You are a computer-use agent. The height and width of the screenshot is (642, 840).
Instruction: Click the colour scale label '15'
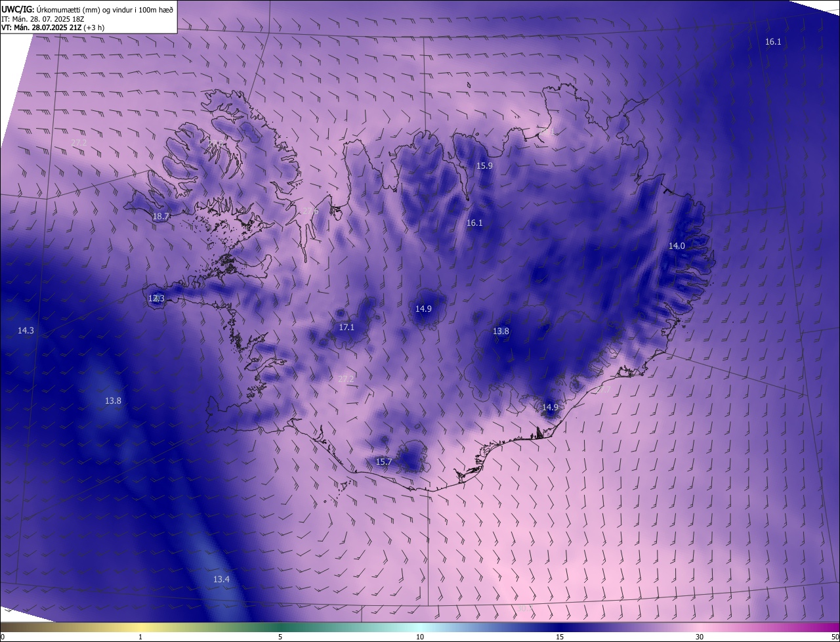[560, 637]
